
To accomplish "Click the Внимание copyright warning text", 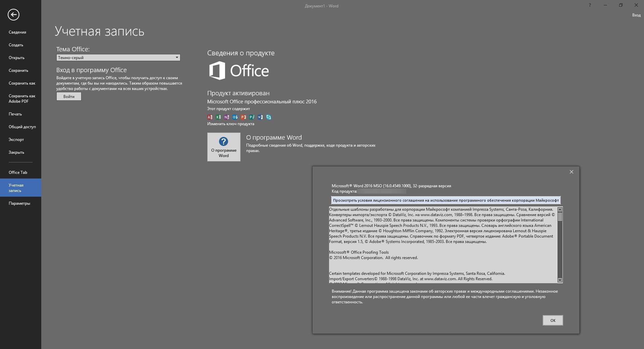I will pyautogui.click(x=445, y=297).
